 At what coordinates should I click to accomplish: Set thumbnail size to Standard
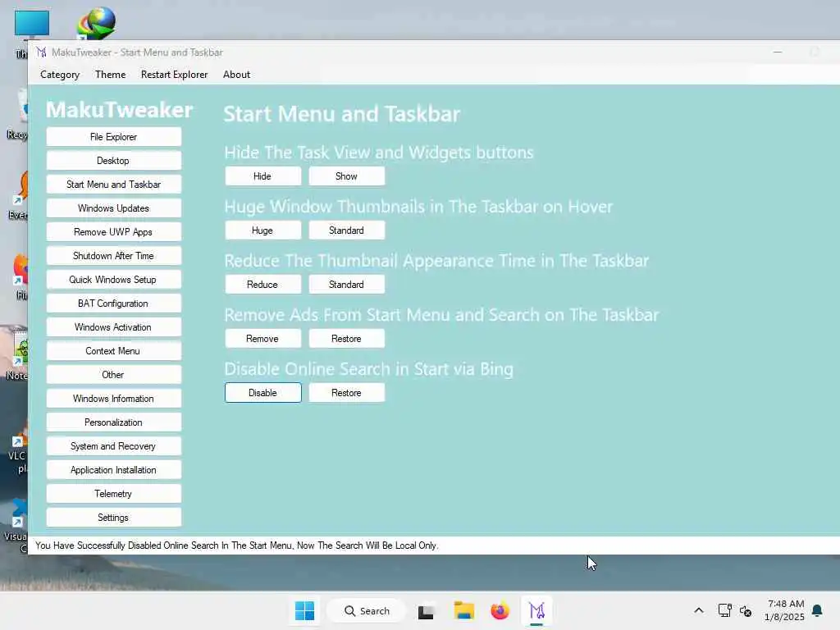pyautogui.click(x=347, y=231)
